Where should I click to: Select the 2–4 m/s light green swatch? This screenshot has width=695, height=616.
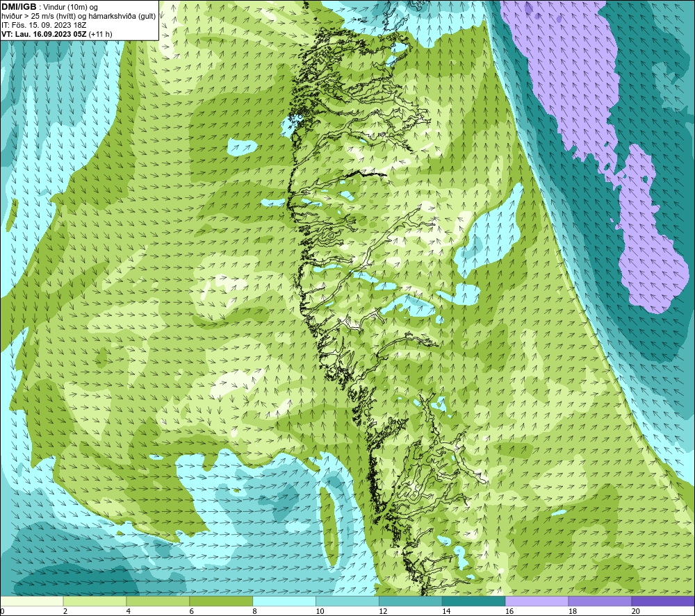(x=95, y=601)
